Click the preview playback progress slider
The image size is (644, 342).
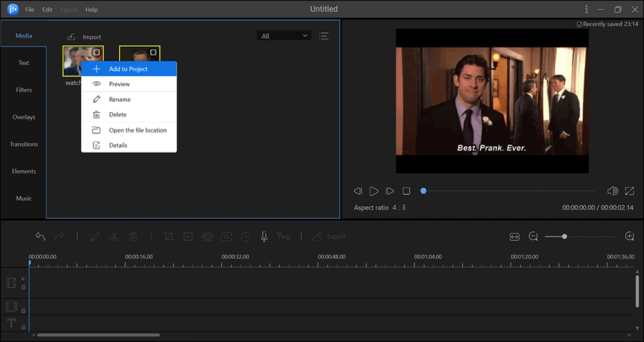[x=507, y=191]
